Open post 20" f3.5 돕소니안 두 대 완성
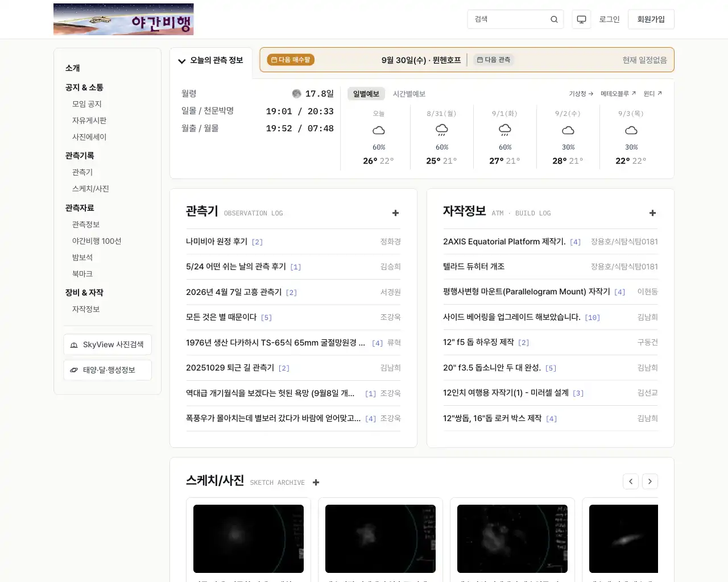 point(492,368)
